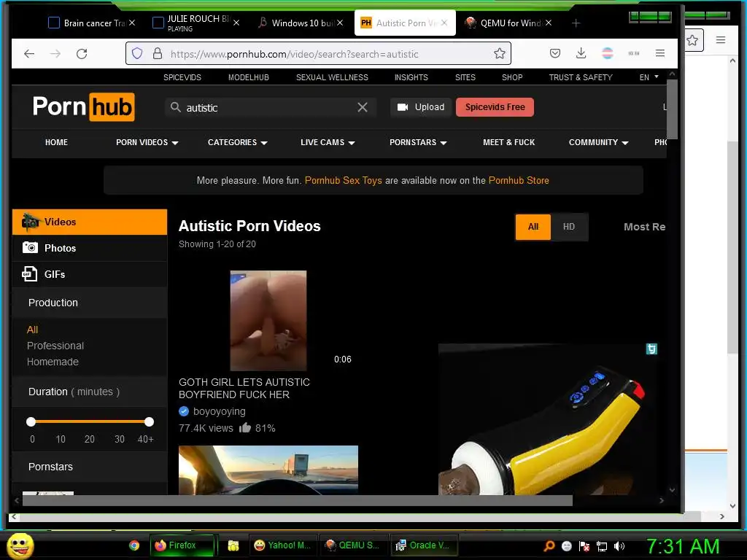Open the volume speaker tray icon
Screen dimensions: 747x560
point(619,545)
